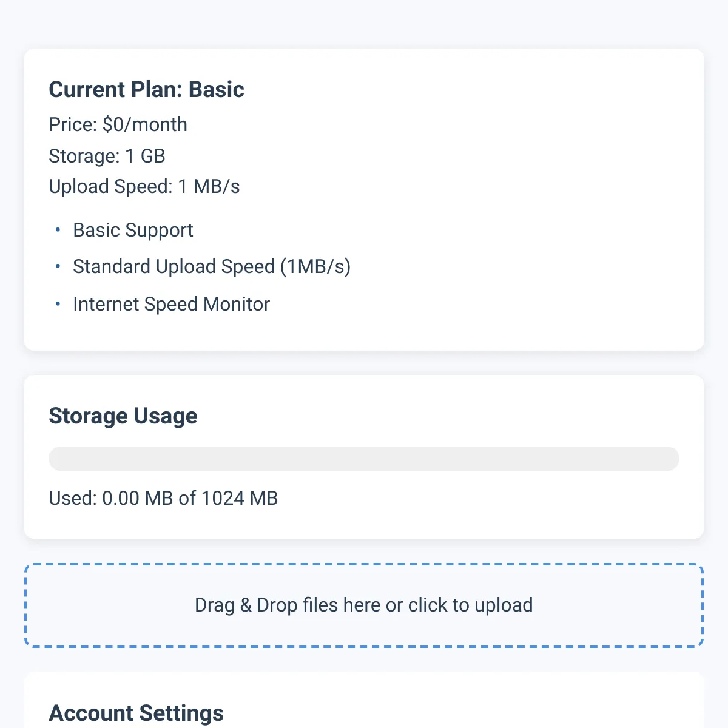Select the Current Plan: Basic heading
The height and width of the screenshot is (728, 728).
[146, 90]
